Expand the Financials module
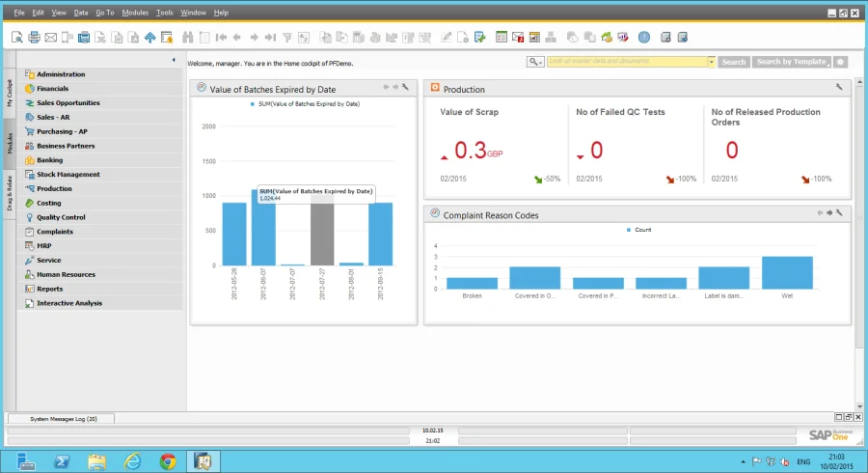This screenshot has width=868, height=473. pos(100,89)
